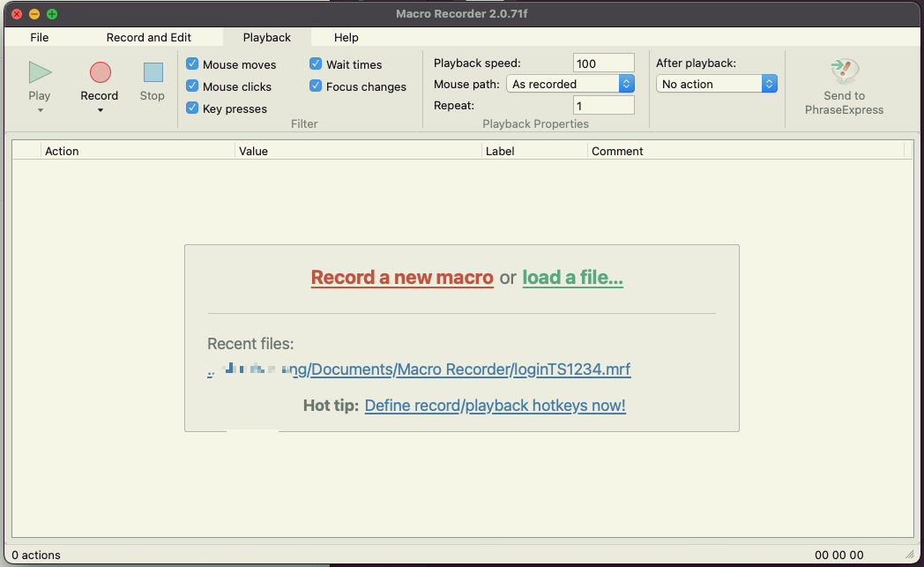Click the 0 actions status text
The image size is (924, 567).
(36, 555)
